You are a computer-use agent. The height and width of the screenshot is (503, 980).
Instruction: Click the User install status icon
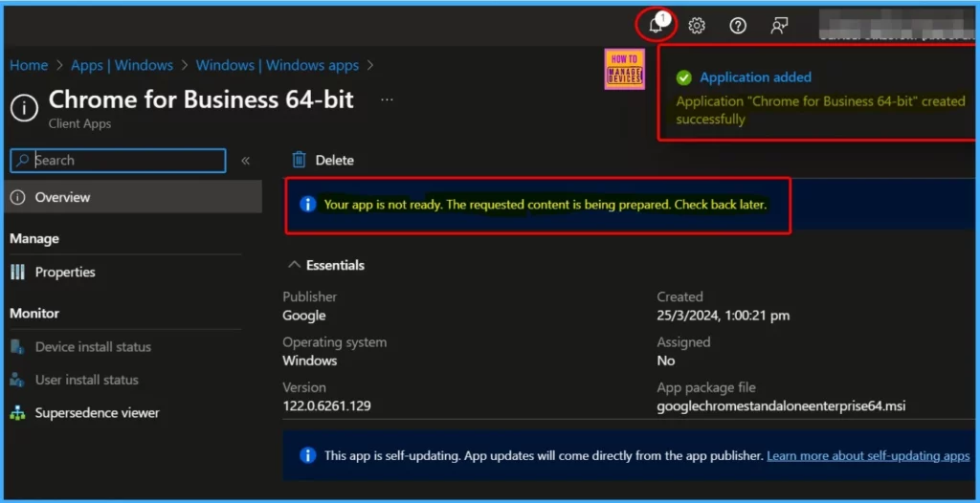pyautogui.click(x=17, y=380)
